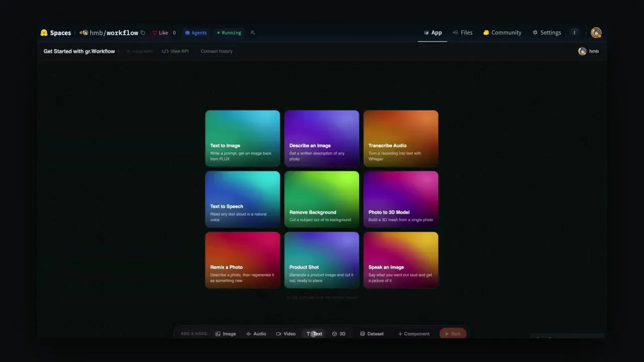Switch to the App tab
Screen dimensions: 644x362
tap(433, 33)
